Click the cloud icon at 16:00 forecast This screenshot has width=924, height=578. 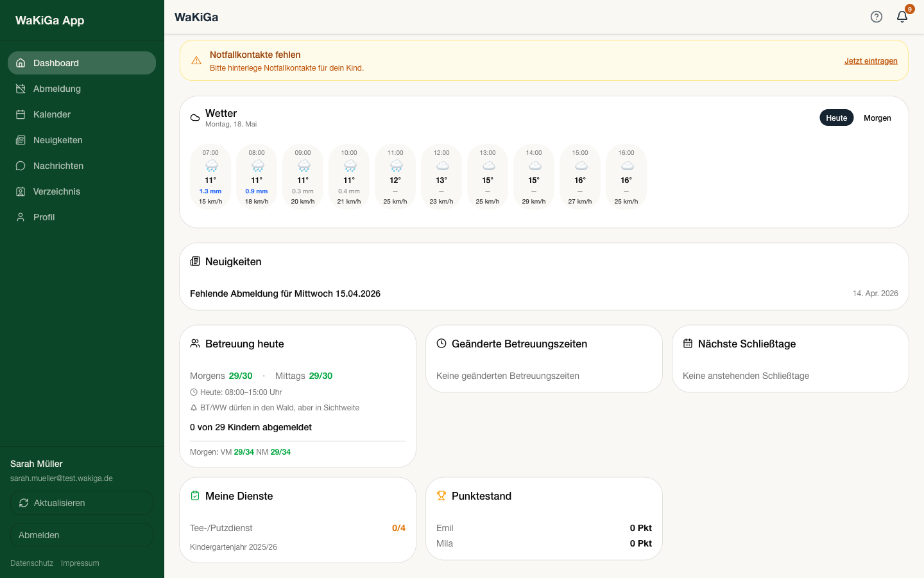626,166
